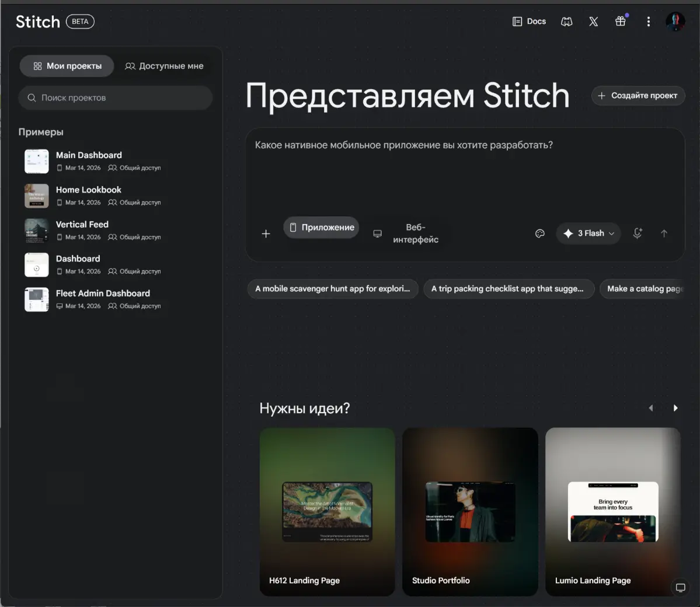
Task: Click the BETA badge
Action: pos(81,22)
